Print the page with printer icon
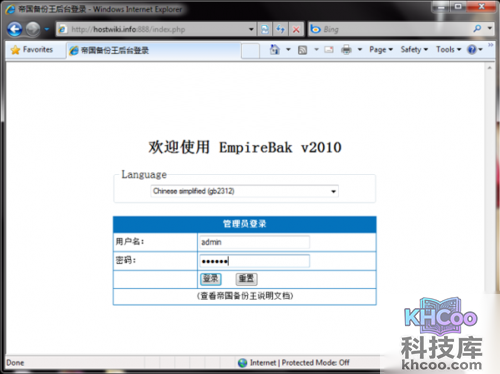The width and height of the screenshot is (500, 374). pyautogui.click(x=346, y=50)
